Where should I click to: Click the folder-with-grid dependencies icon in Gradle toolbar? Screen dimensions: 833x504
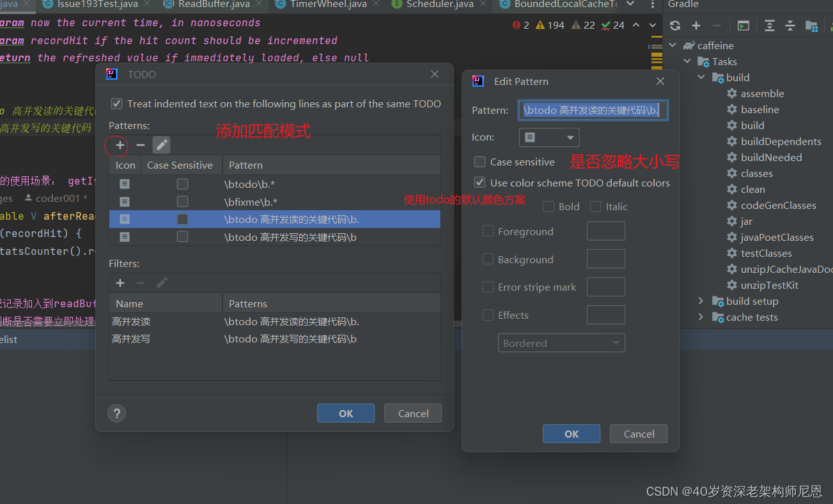point(811,26)
